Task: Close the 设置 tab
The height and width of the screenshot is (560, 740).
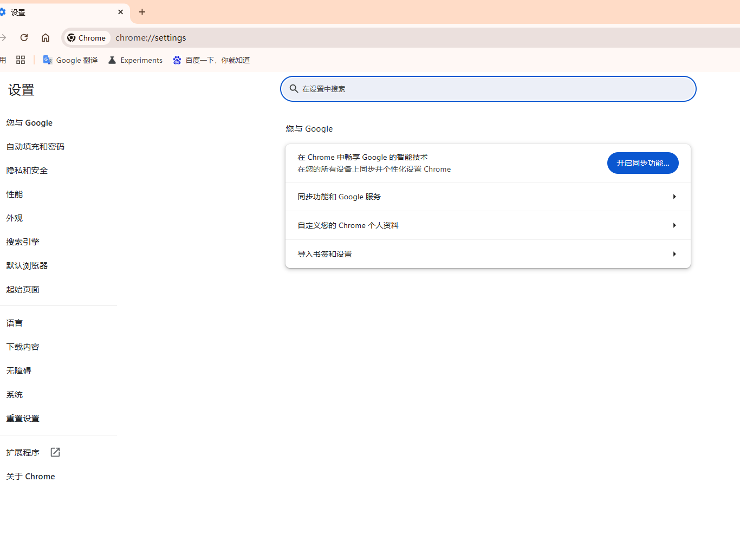Action: click(x=120, y=12)
